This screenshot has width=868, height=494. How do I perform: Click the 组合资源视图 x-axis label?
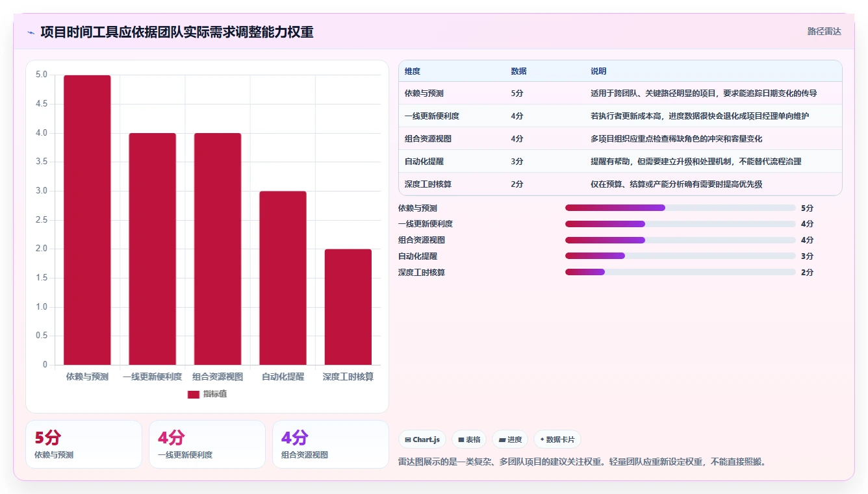(x=218, y=377)
